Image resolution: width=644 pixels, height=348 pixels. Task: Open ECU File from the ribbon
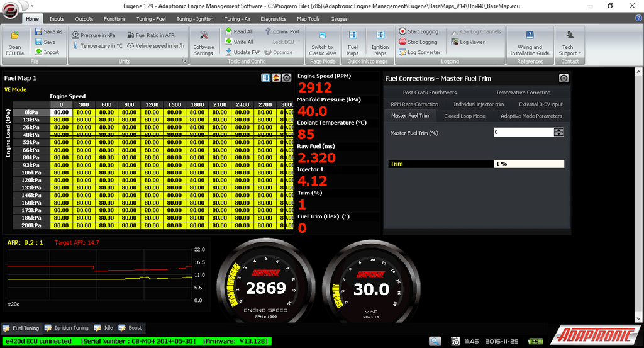pyautogui.click(x=15, y=43)
